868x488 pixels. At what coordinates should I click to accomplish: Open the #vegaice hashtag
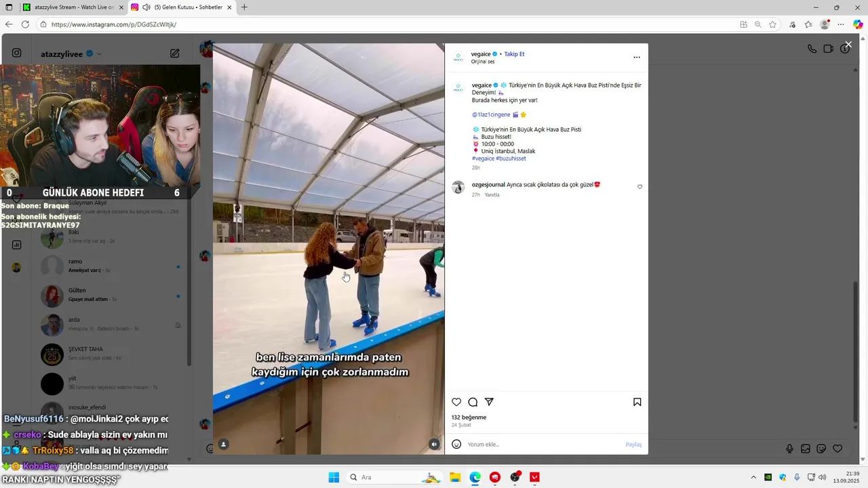click(483, 159)
